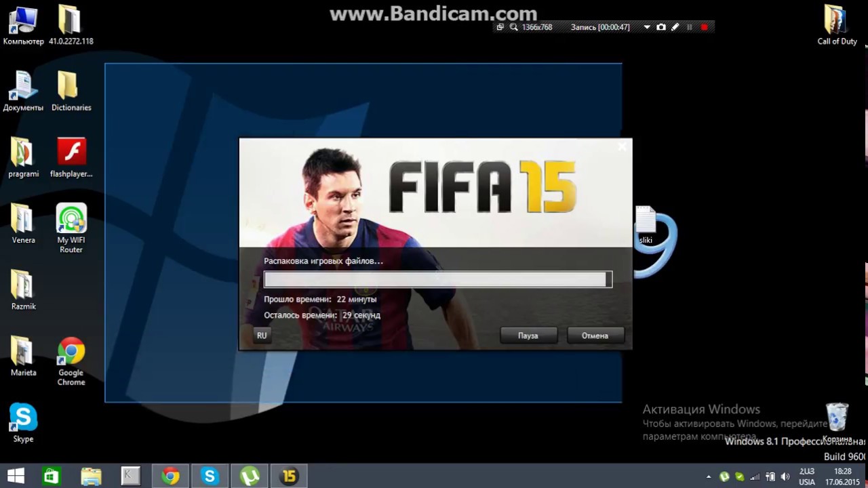The width and height of the screenshot is (868, 488).
Task: Click the Осталось времени: 29 секунд text
Action: click(x=322, y=315)
